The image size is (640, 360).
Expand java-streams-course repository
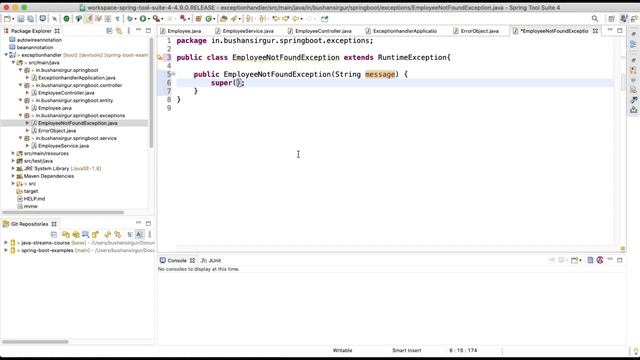(x=6, y=243)
